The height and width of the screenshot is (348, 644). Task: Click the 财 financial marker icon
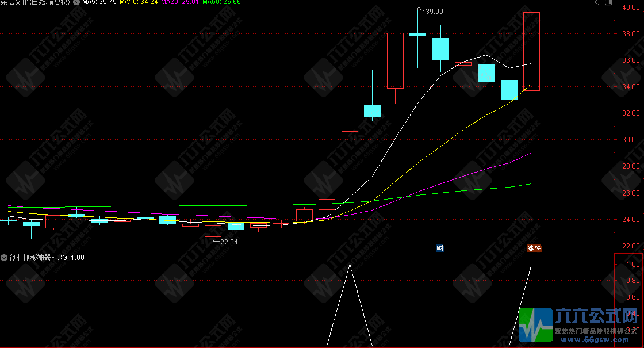click(x=440, y=248)
